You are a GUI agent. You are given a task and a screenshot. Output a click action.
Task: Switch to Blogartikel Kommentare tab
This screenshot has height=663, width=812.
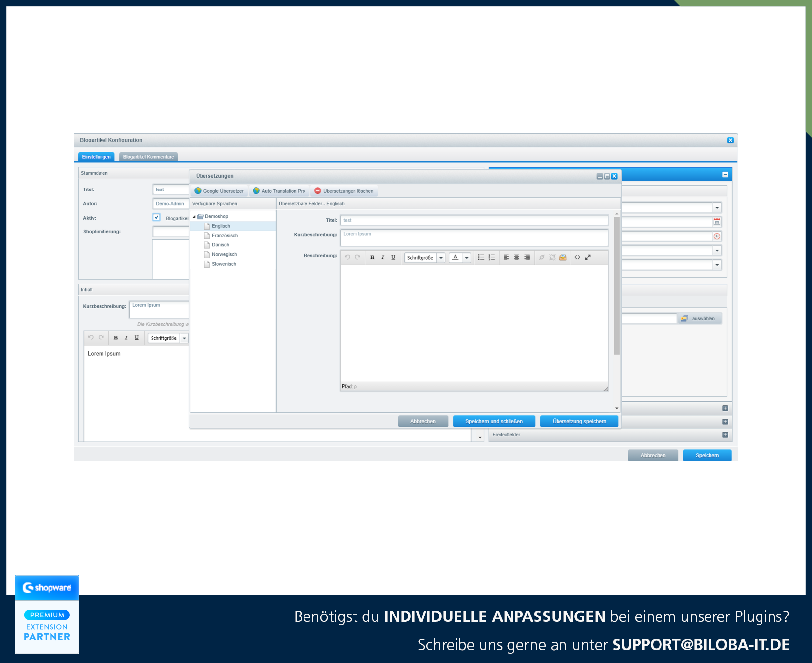(149, 157)
